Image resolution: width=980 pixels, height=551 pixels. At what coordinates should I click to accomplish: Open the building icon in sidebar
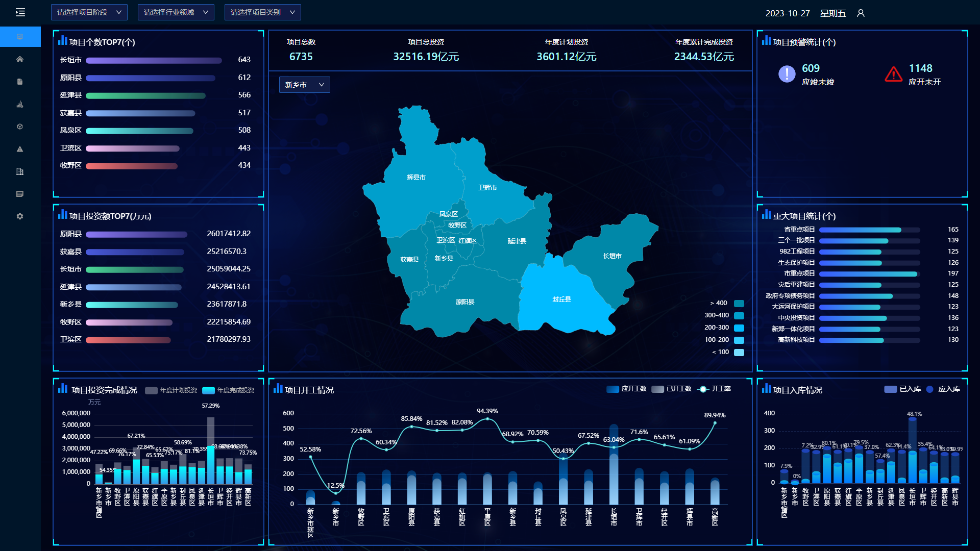coord(20,171)
